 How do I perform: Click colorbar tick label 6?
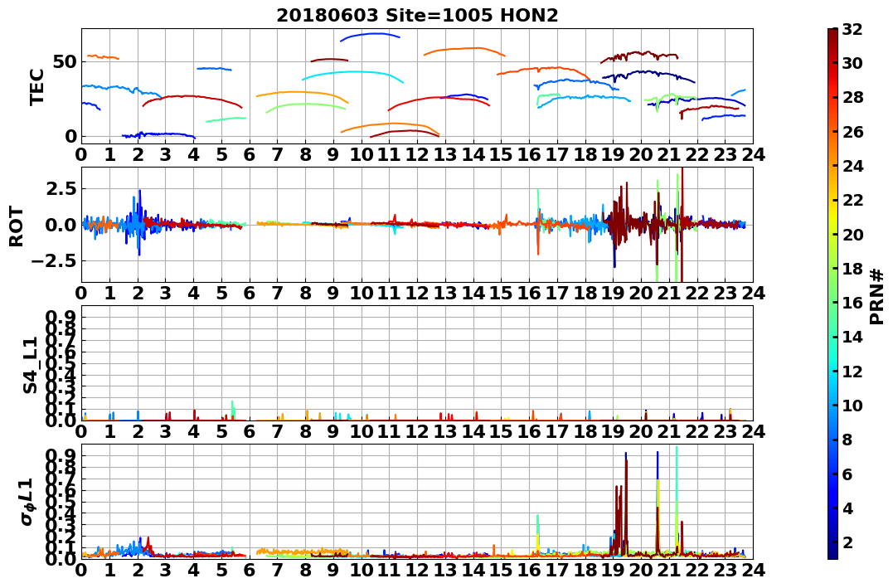(847, 474)
